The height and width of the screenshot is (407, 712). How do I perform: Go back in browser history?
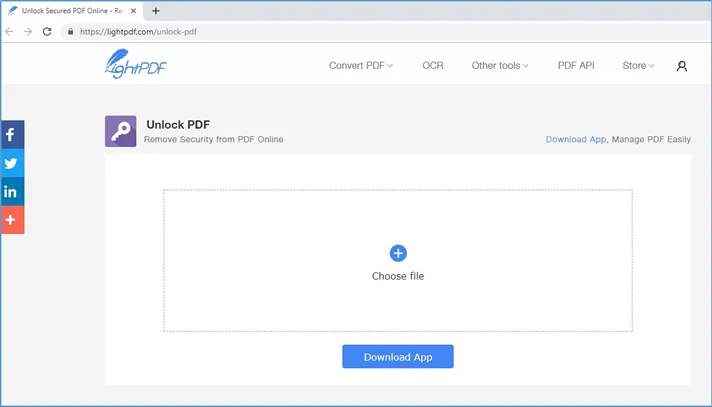click(x=9, y=32)
